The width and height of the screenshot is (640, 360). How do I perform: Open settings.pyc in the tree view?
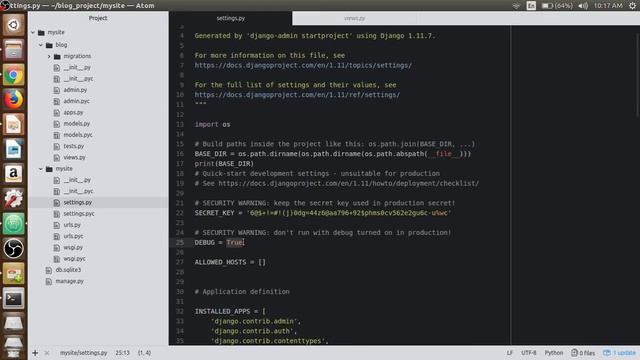pos(79,214)
